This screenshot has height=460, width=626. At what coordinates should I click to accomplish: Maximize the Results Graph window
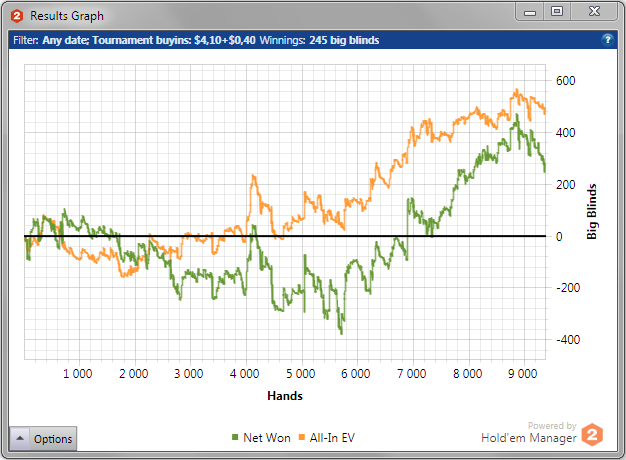pyautogui.click(x=557, y=12)
